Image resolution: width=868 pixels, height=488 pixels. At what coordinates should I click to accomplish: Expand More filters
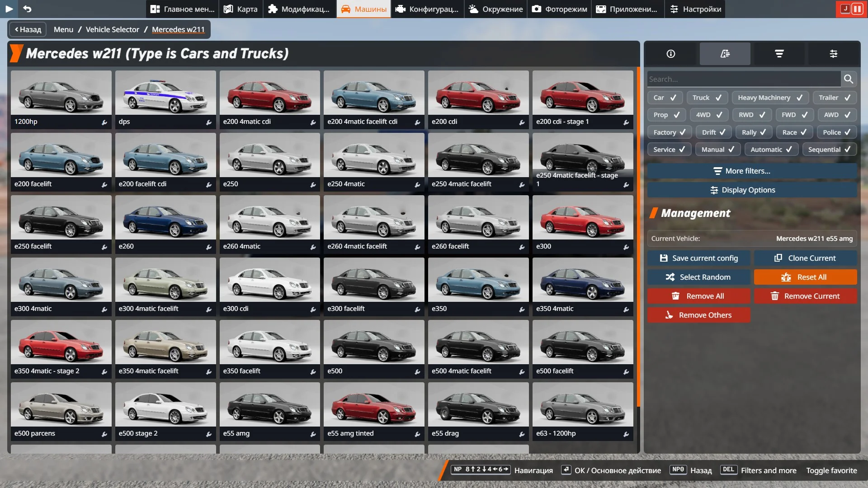click(752, 171)
